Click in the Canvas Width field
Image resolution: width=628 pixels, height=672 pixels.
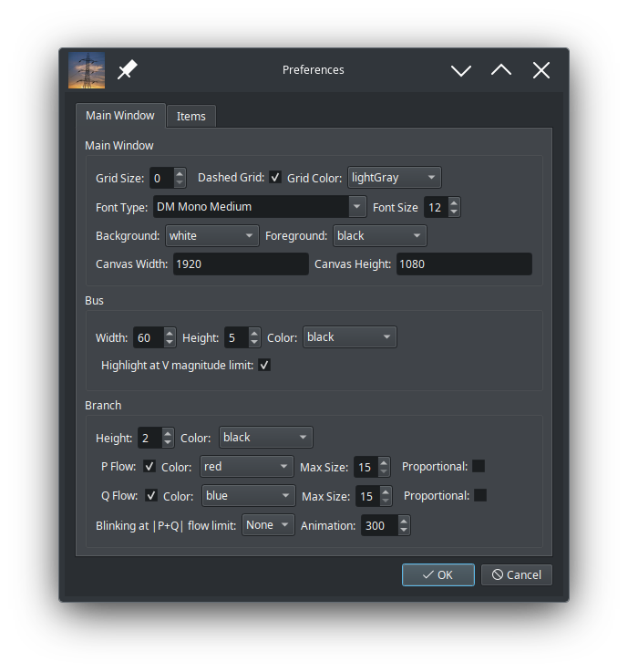(x=241, y=264)
